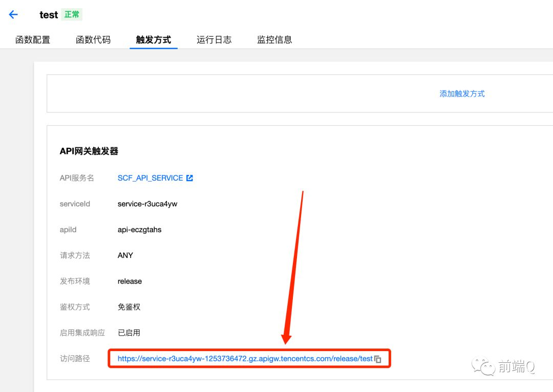Click the 请求方法 label
The height and width of the screenshot is (392, 553).
(75, 255)
